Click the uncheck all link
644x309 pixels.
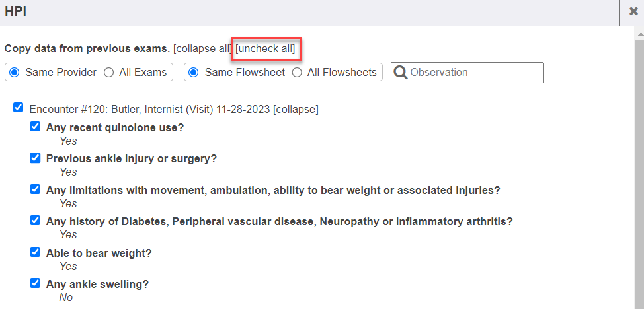pos(265,49)
